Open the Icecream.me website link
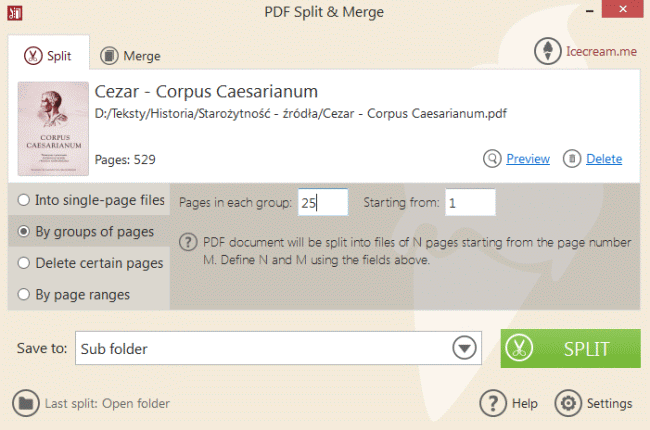 (601, 51)
